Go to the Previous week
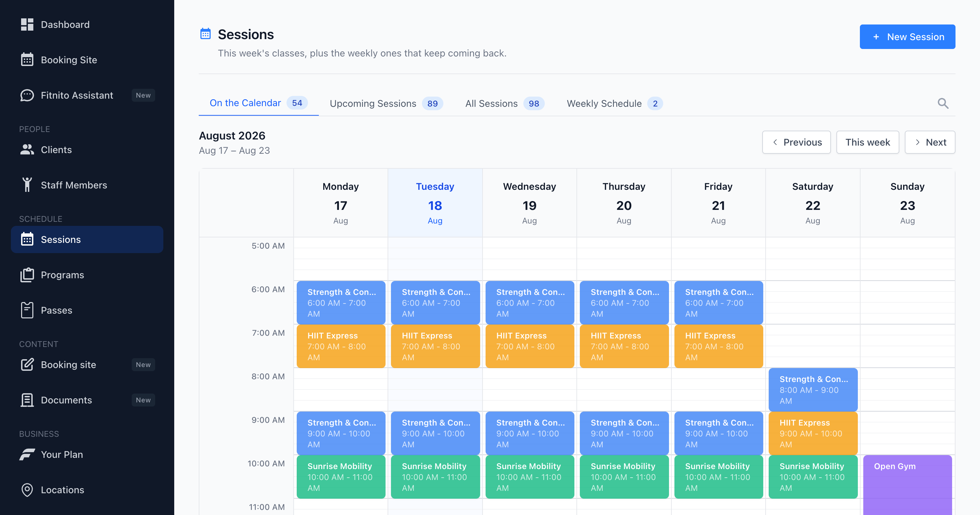The image size is (980, 515). [x=796, y=142]
